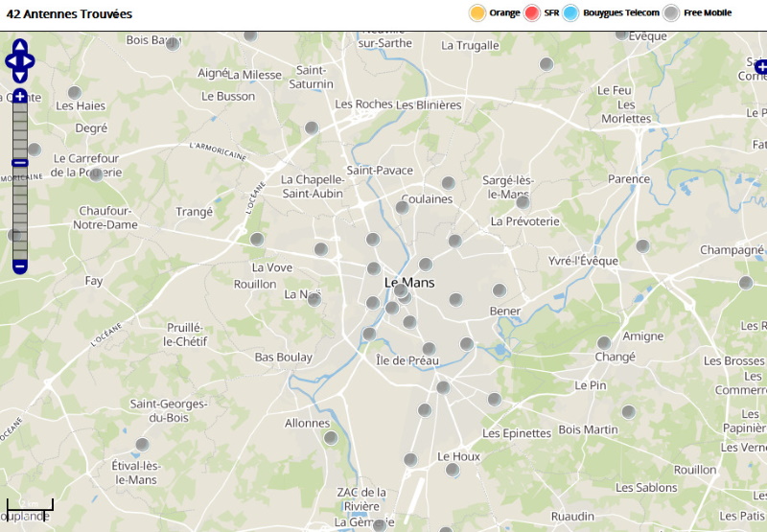Select the antenna marker near Le Houx
Viewport: 767px width, 532px height.
(453, 470)
